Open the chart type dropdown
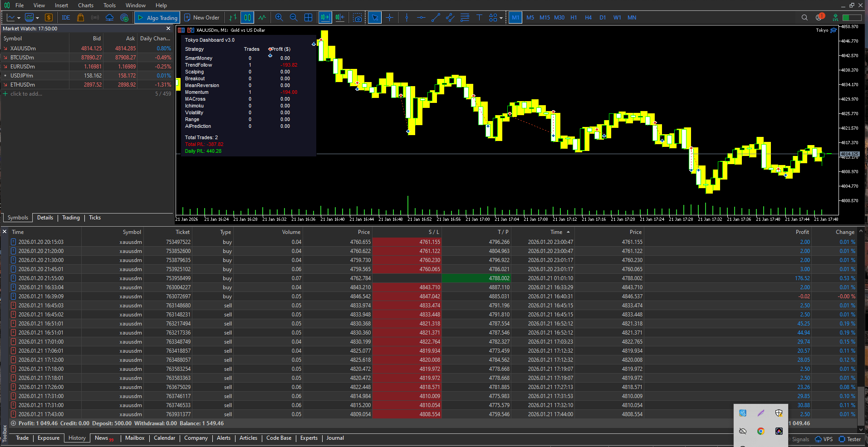The image size is (868, 447). [19, 18]
